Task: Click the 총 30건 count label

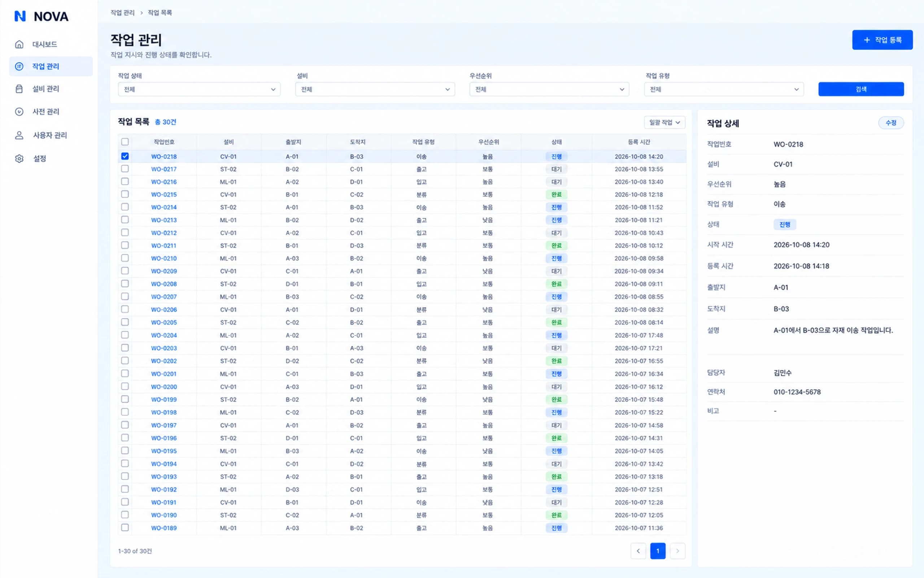Action: click(x=165, y=122)
